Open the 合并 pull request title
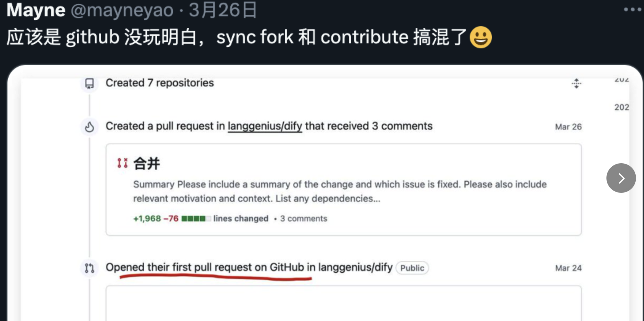 tap(147, 163)
